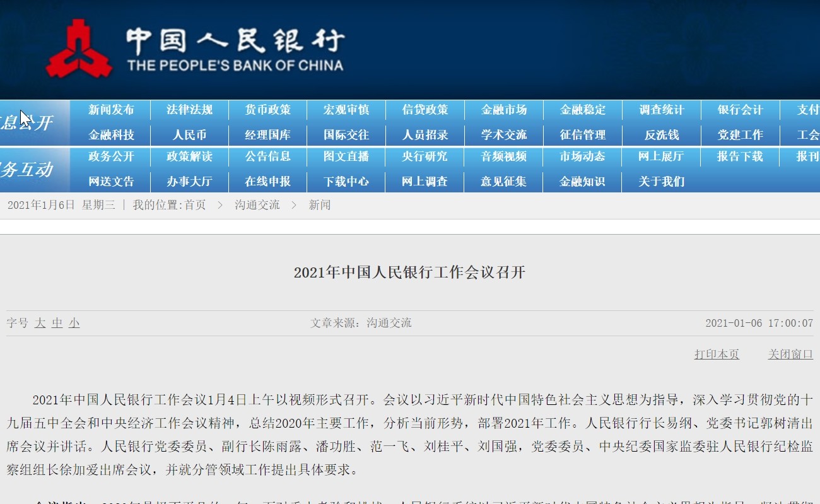Select 宏观审慎 in navigation

coord(346,110)
